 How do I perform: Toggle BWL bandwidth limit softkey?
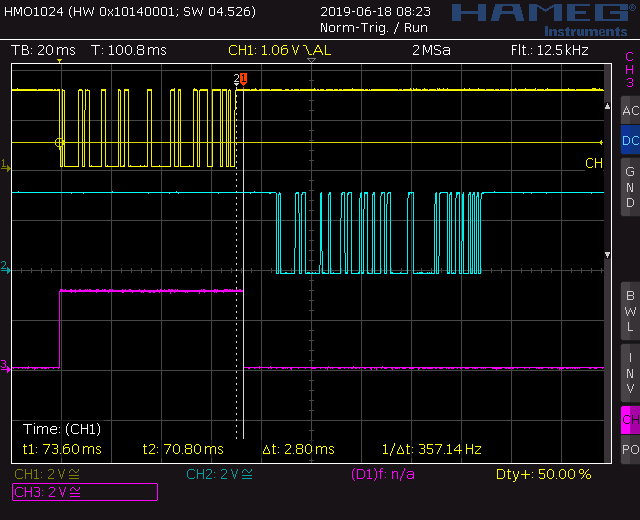(x=629, y=311)
